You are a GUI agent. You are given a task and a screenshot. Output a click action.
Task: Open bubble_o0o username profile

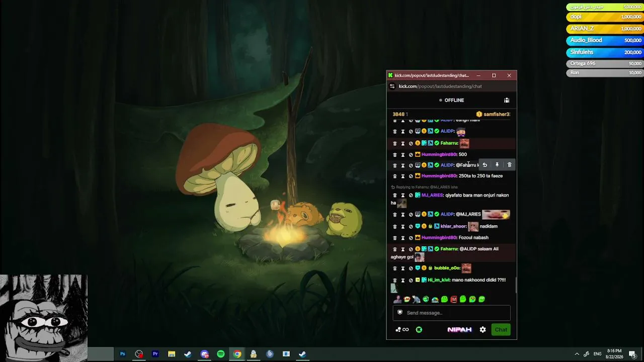click(x=447, y=268)
